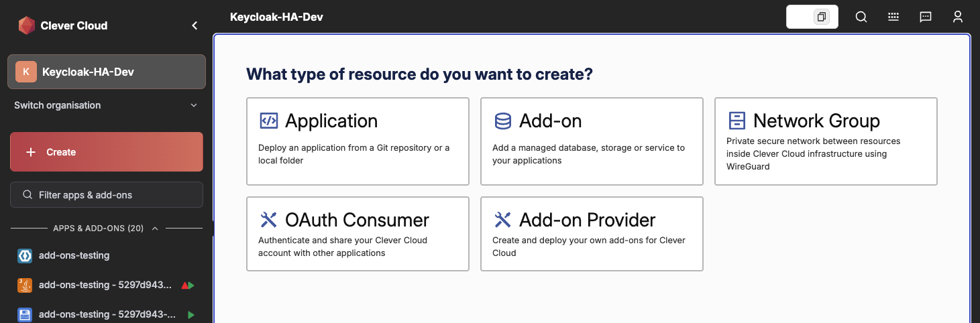Collapse the Apps & Add-ons (20) section

click(x=107, y=229)
